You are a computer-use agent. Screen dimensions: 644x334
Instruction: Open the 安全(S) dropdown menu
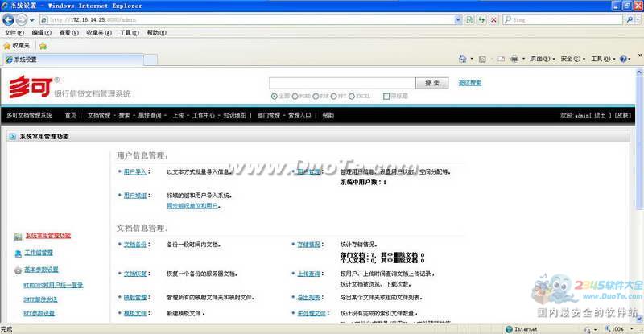(573, 60)
